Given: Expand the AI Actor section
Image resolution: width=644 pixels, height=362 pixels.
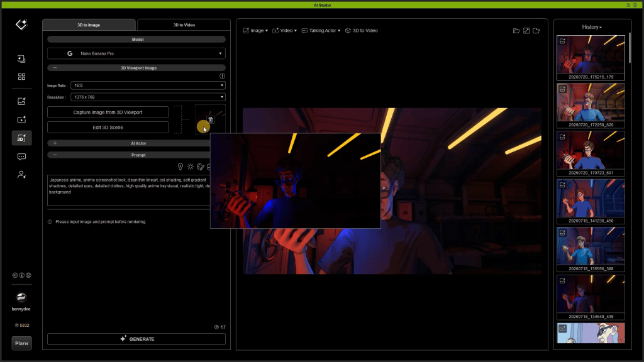Looking at the screenshot, I should point(55,143).
